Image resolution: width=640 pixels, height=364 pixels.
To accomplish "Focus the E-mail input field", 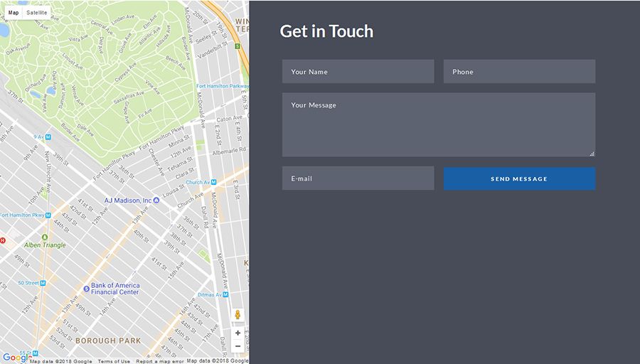I will click(x=358, y=178).
